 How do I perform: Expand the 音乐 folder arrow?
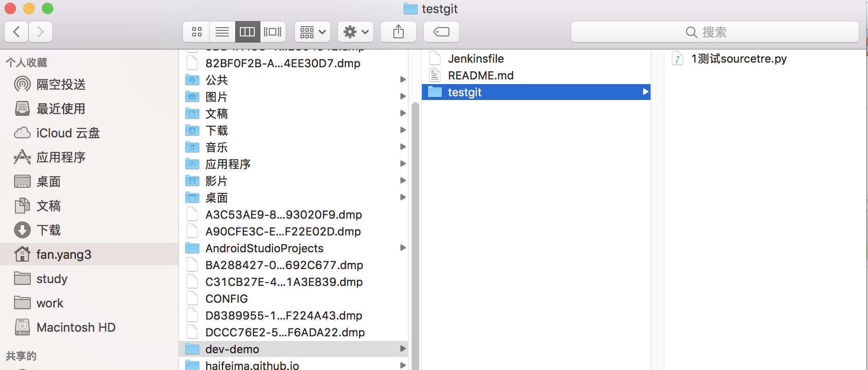pyautogui.click(x=403, y=147)
